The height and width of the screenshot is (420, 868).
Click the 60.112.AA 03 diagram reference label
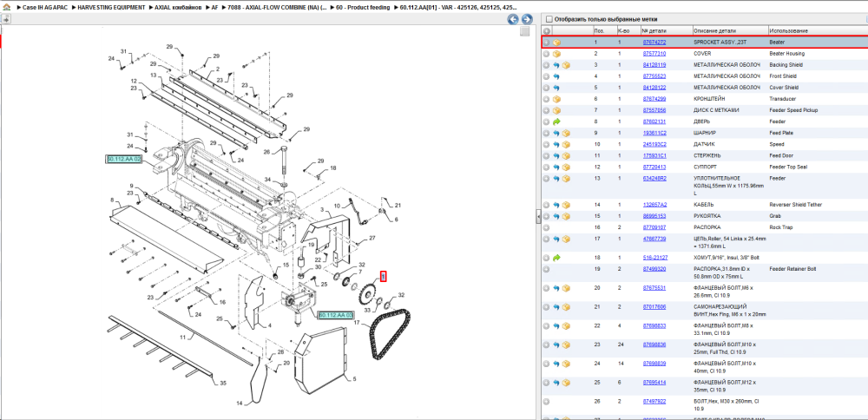335,315
